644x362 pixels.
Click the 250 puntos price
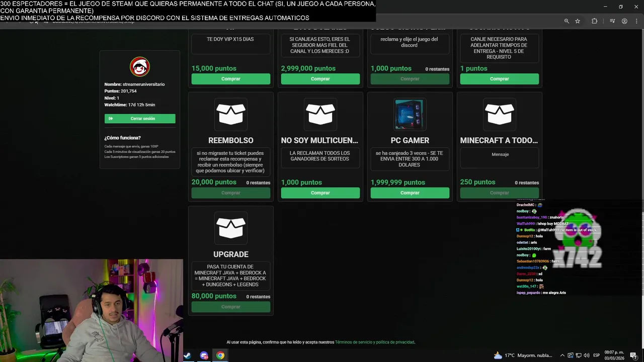click(477, 182)
